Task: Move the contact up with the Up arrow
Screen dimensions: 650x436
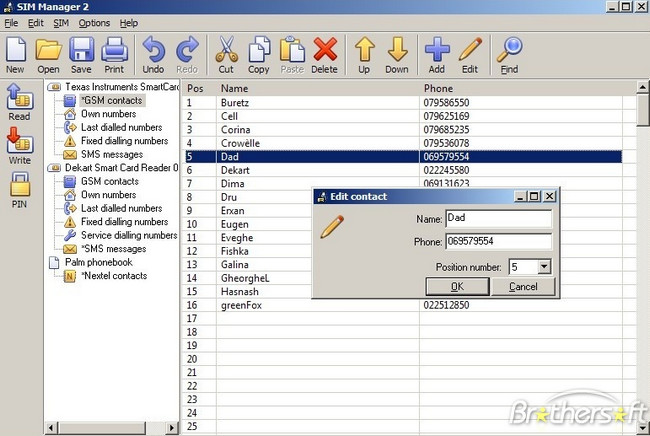Action: coord(364,54)
